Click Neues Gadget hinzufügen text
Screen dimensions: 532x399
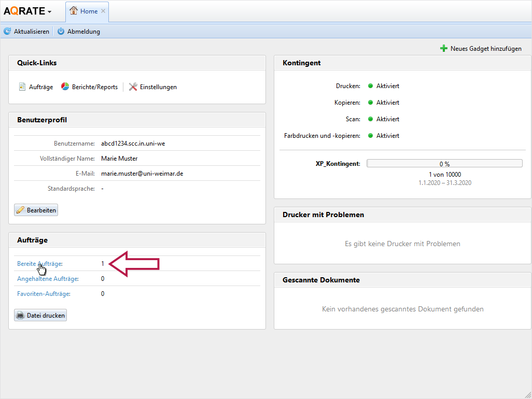(486, 49)
